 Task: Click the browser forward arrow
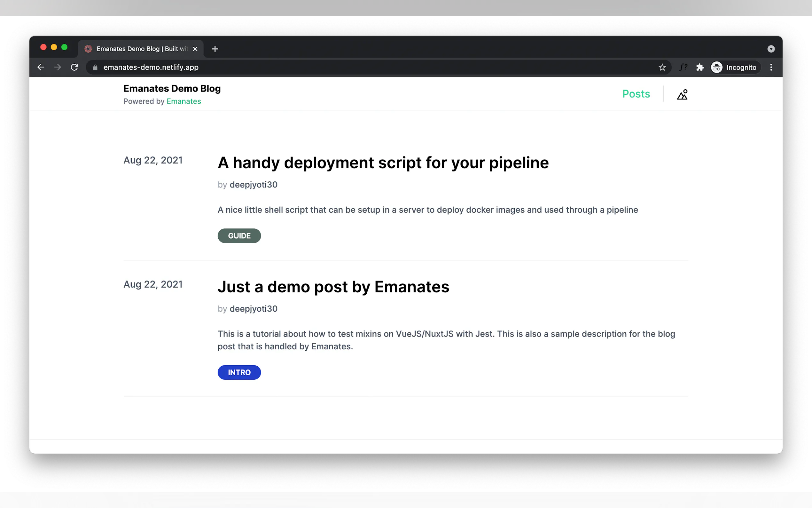(x=58, y=67)
